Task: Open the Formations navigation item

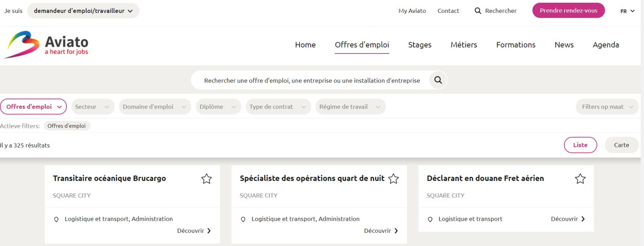Action: click(x=516, y=45)
